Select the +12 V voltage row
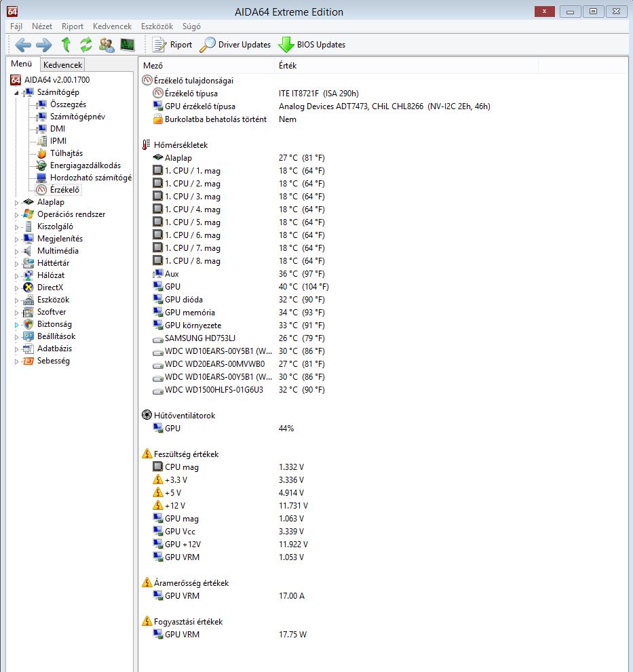This screenshot has height=672, width=633. (231, 505)
